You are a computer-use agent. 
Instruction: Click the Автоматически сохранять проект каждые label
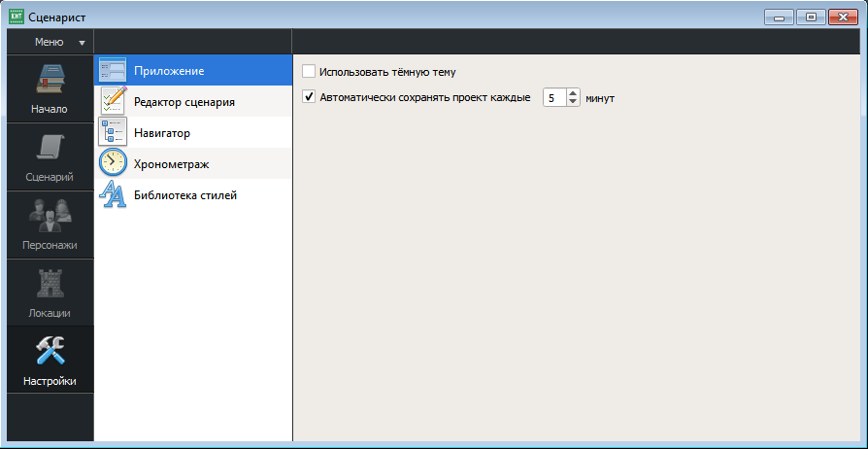(x=425, y=98)
